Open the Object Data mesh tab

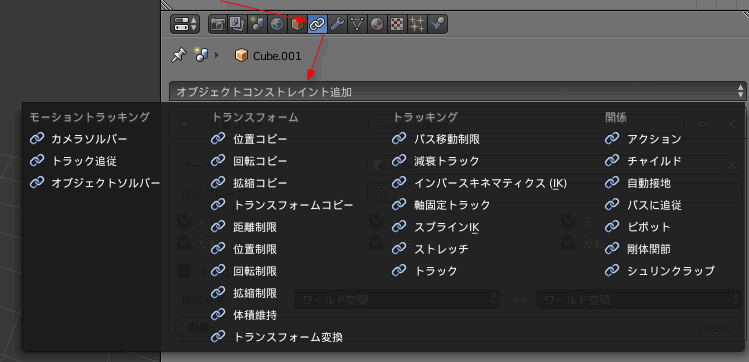click(357, 24)
